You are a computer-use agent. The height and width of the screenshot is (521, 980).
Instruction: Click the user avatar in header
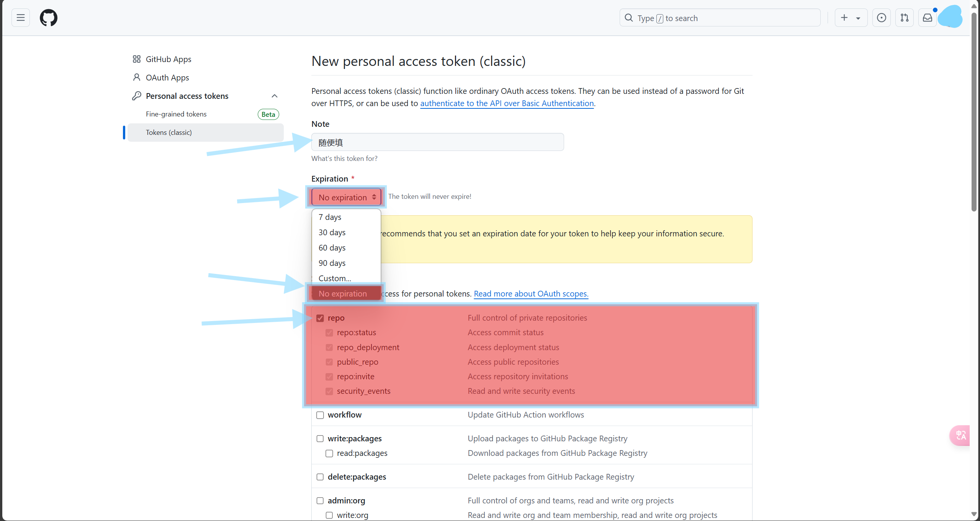951,17
